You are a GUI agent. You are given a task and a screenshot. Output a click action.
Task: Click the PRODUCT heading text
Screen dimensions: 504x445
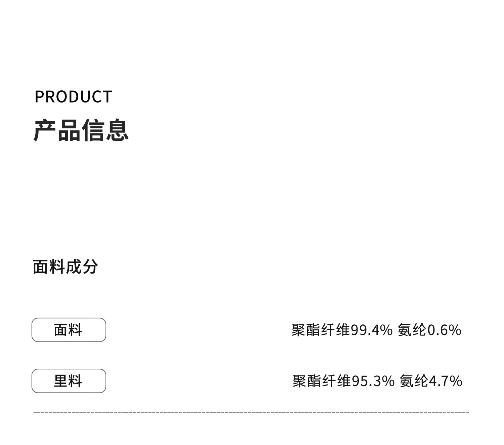73,97
